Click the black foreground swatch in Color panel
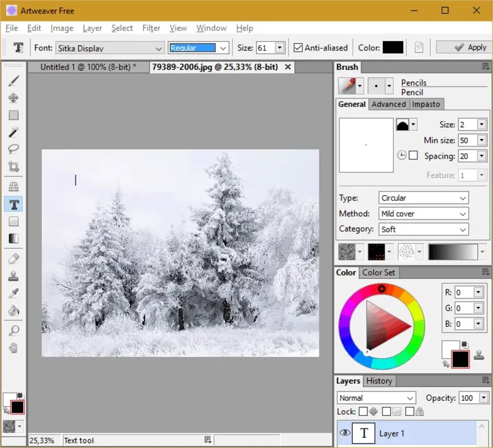The width and height of the screenshot is (493, 448). (x=460, y=359)
